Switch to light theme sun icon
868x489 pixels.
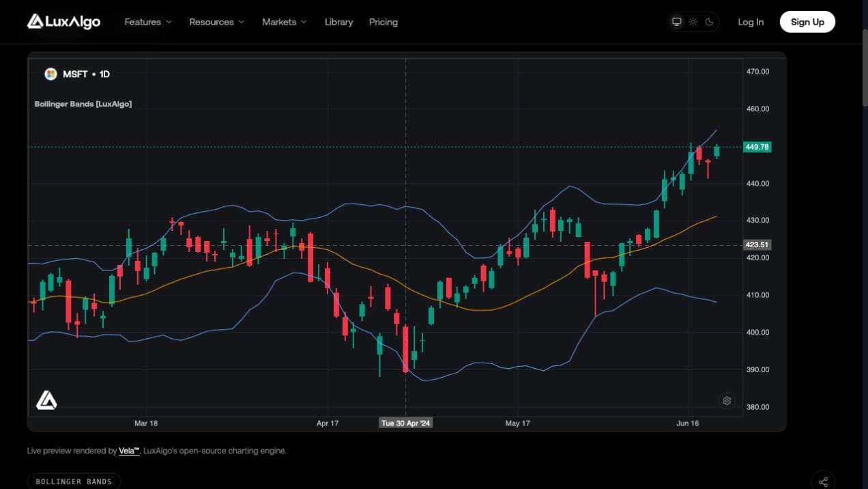pos(693,22)
